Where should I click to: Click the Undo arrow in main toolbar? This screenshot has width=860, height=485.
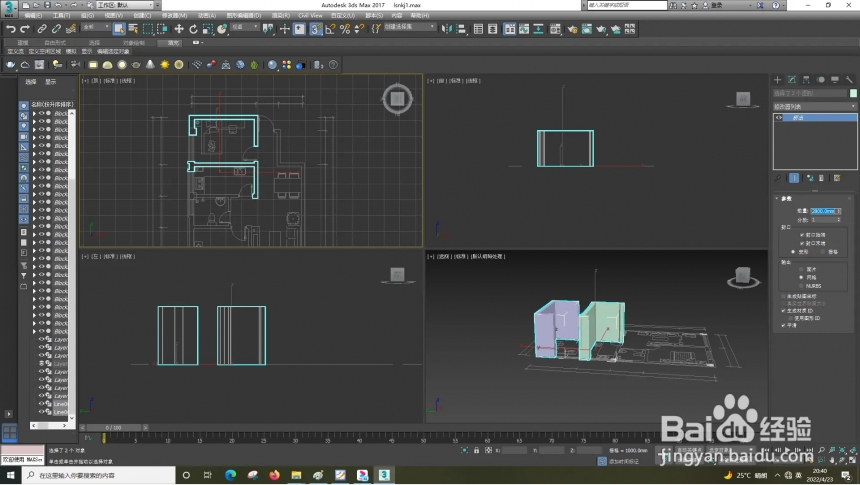tap(10, 29)
